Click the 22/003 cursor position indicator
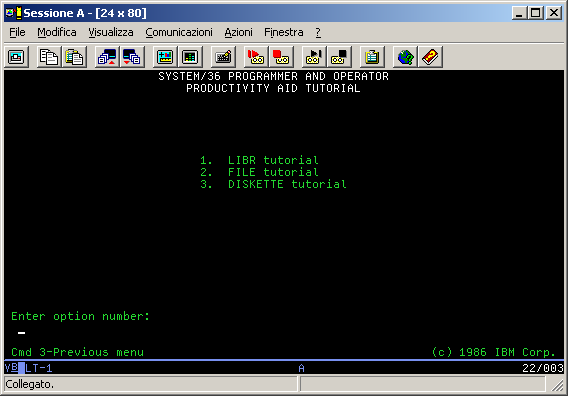Viewport: 568px width, 396px height. pos(543,368)
